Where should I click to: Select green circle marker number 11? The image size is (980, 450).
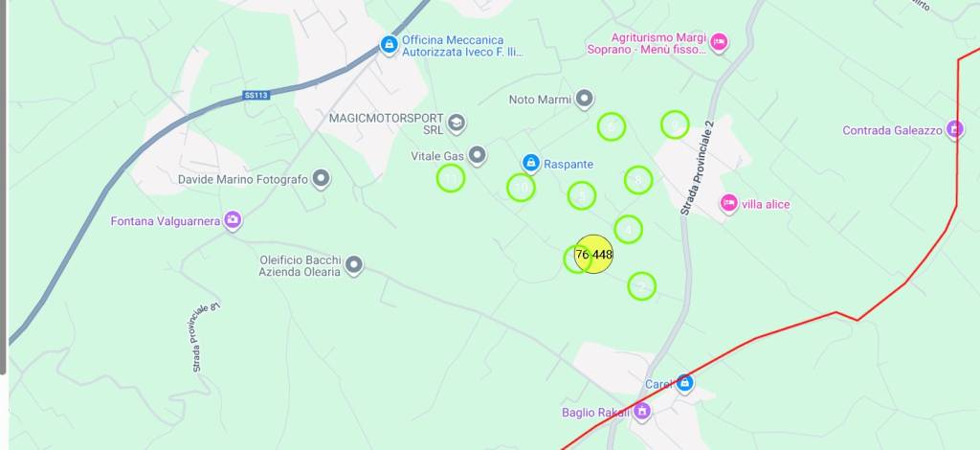pos(451,178)
